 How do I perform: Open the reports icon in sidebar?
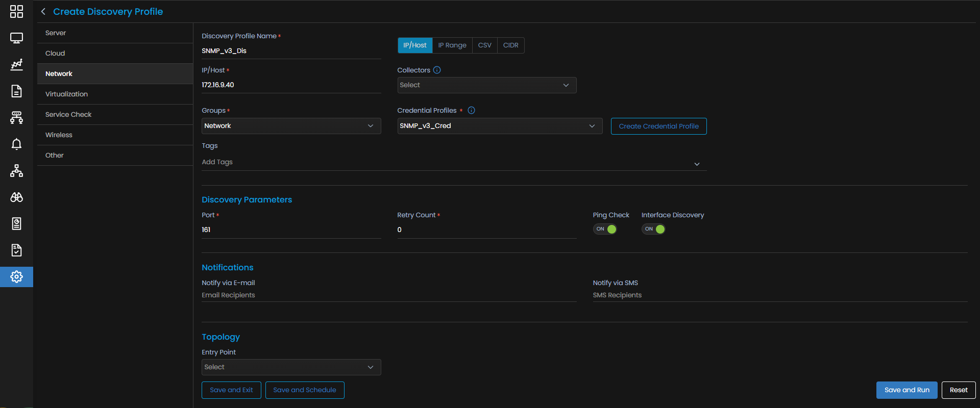point(16,223)
